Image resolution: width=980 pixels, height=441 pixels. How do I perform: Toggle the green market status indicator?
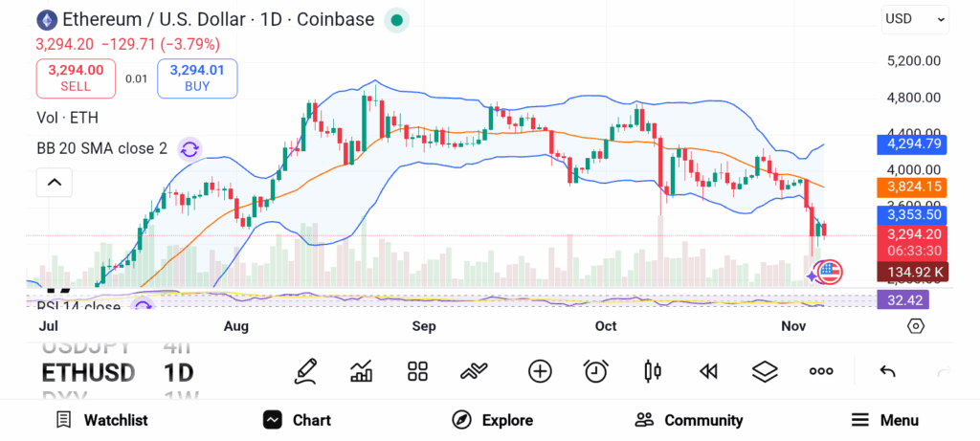(x=396, y=19)
